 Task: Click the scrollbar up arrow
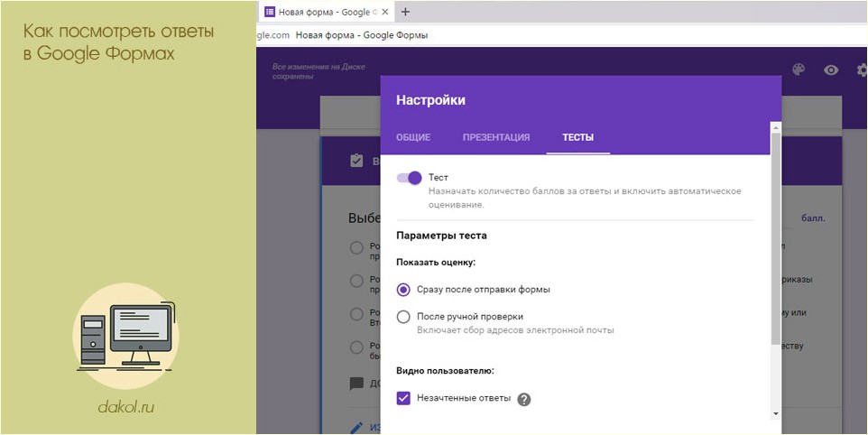coord(776,126)
